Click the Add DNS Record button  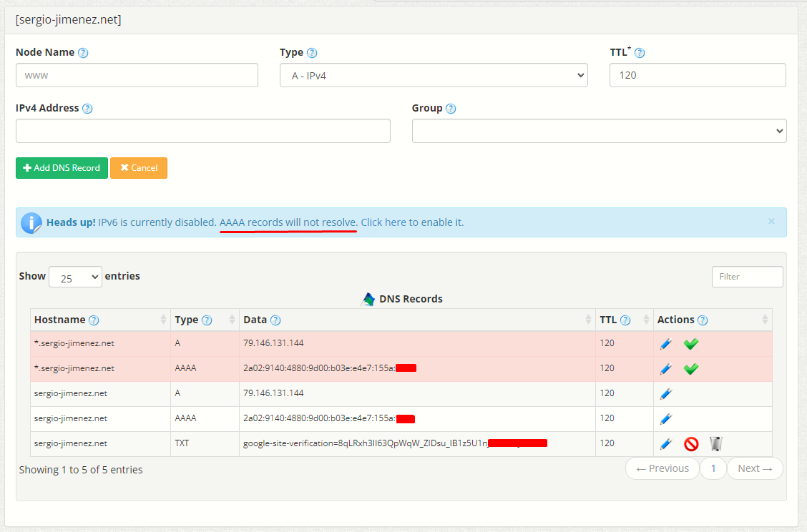coord(62,168)
